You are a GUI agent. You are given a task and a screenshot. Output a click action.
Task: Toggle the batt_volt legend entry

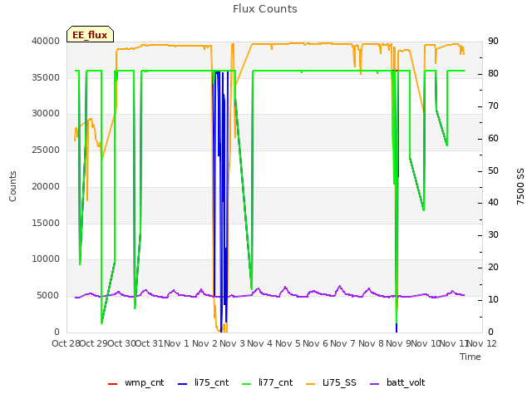point(397,382)
